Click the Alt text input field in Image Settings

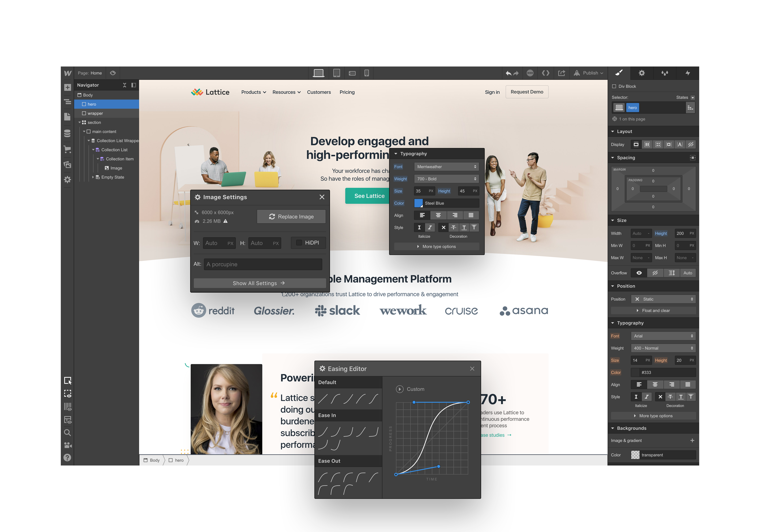pos(263,264)
